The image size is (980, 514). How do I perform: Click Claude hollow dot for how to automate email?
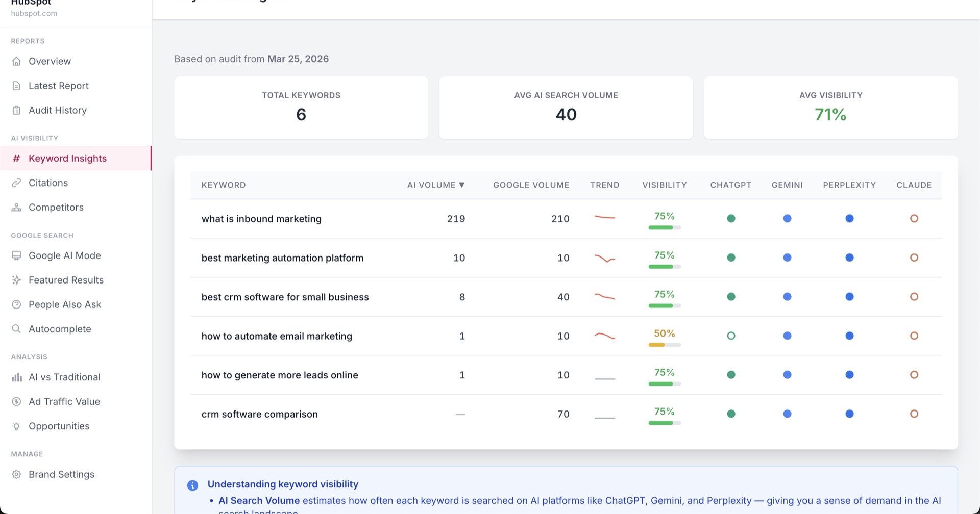914,336
